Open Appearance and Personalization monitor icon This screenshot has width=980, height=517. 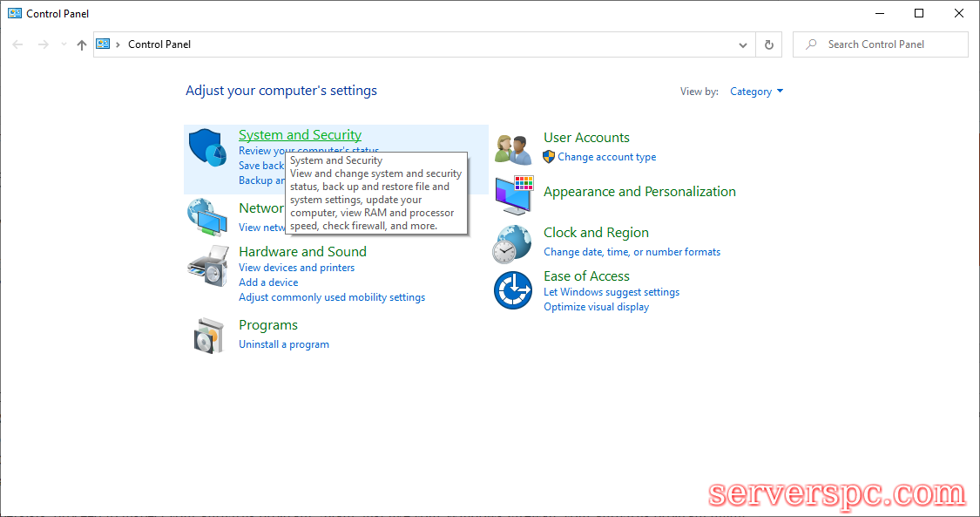[513, 195]
